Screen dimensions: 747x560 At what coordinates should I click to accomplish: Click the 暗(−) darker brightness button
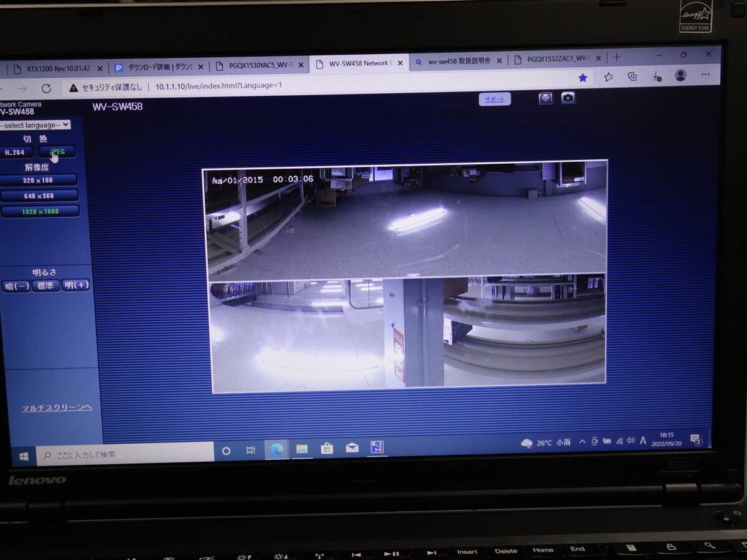[x=16, y=286]
